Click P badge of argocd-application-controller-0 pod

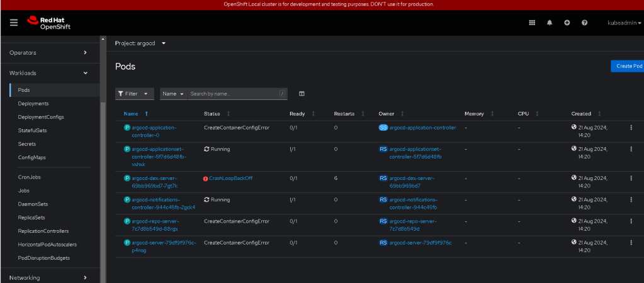point(127,128)
